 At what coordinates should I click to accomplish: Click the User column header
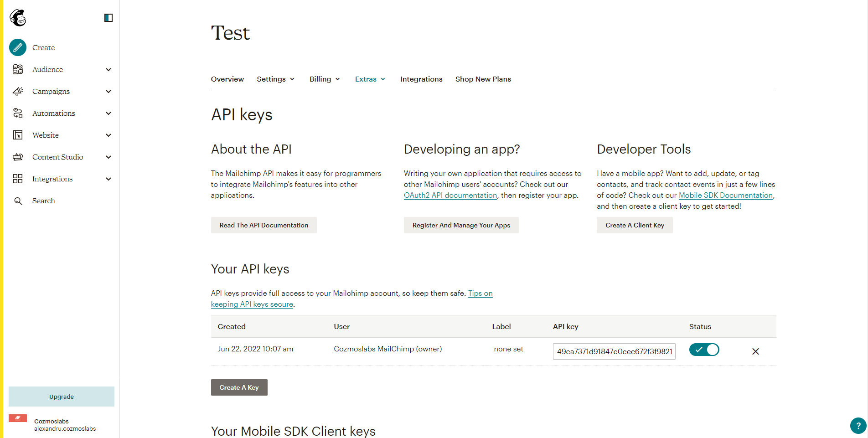pos(342,327)
